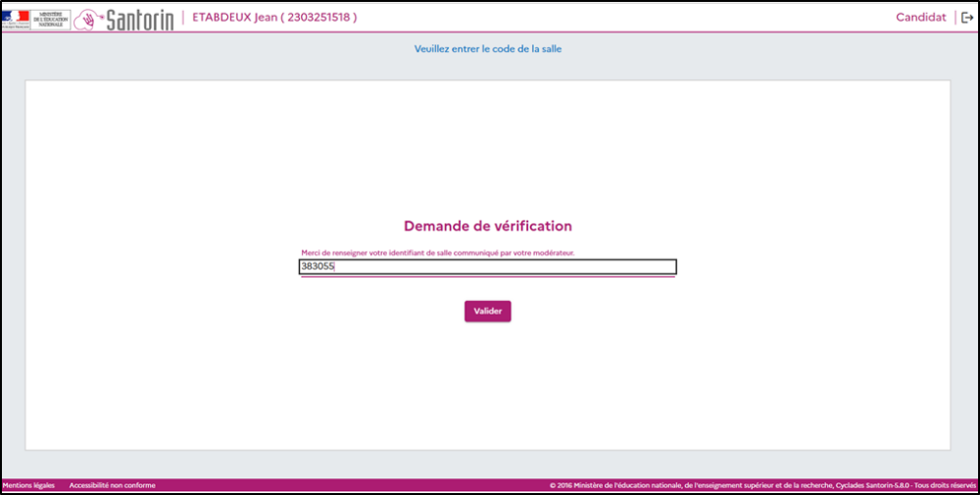This screenshot has width=980, height=495.
Task: Click the Demande de vérification heading
Action: pyautogui.click(x=487, y=226)
